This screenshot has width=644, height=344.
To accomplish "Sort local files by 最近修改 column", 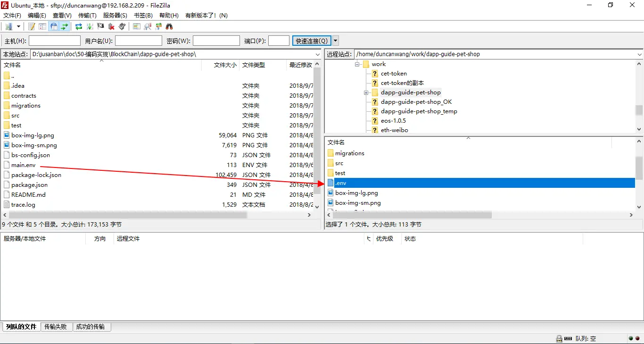I will [x=300, y=65].
